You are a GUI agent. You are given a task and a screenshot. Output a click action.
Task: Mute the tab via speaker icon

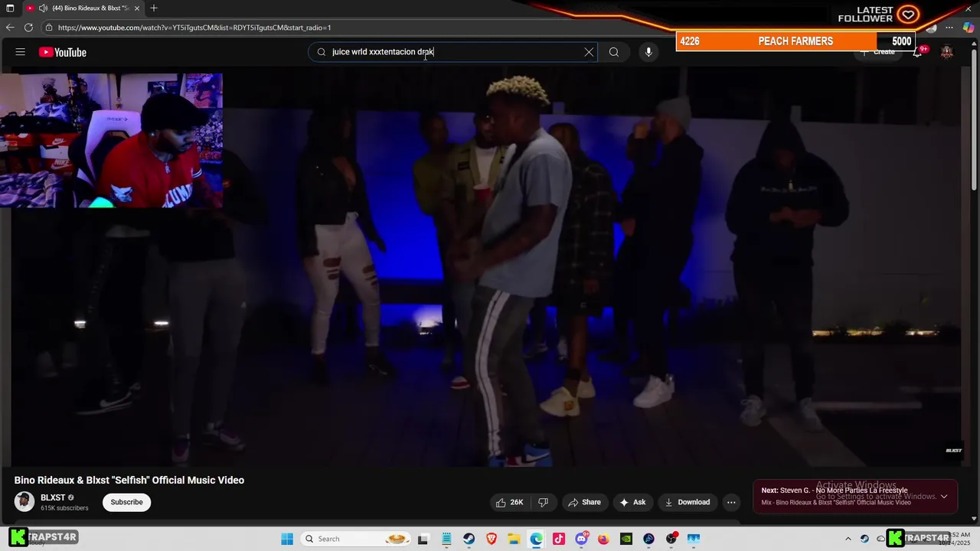(x=43, y=8)
